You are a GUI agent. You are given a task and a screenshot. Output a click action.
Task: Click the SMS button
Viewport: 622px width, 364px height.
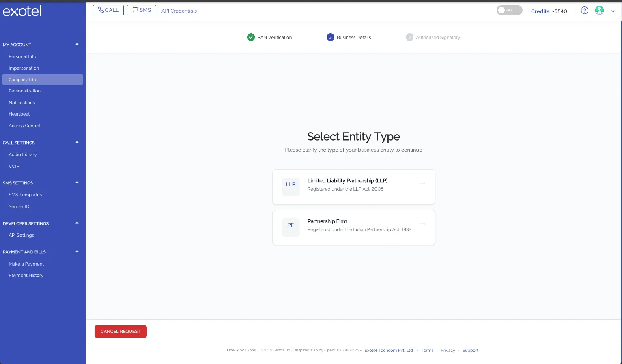[142, 10]
